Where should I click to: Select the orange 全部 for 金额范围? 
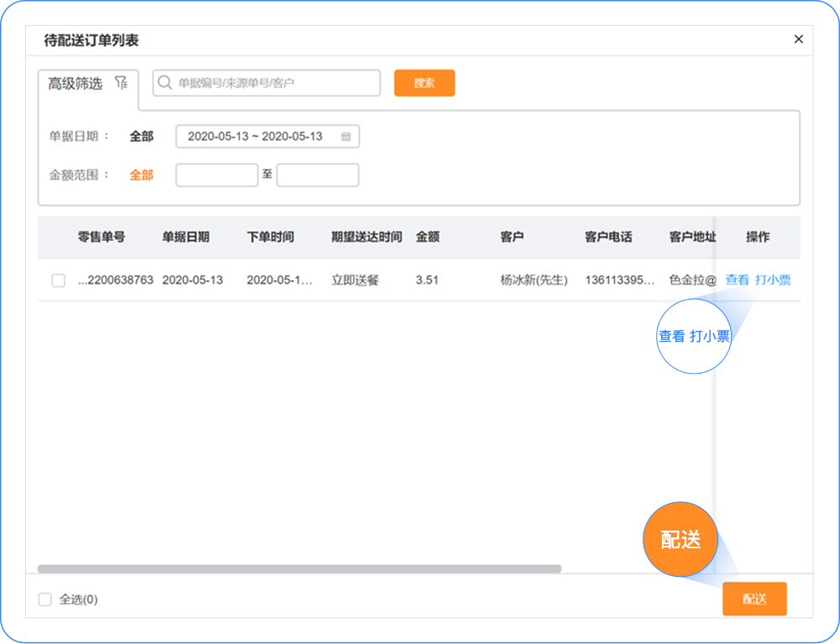pos(141,175)
